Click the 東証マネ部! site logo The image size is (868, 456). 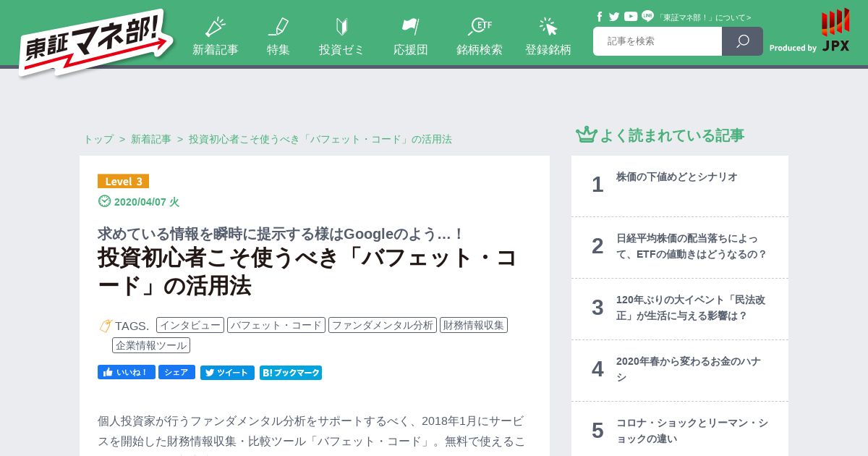[x=96, y=42]
